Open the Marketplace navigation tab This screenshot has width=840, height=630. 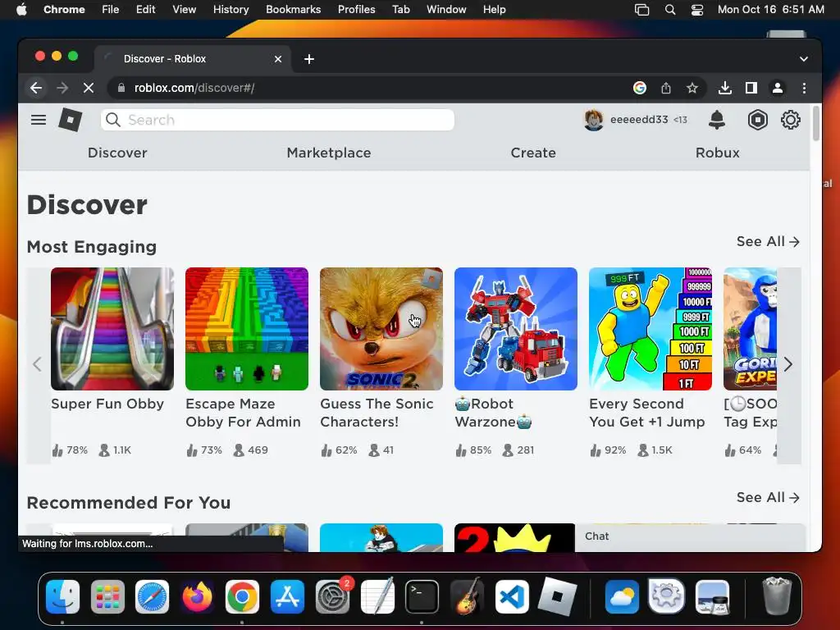tap(329, 153)
